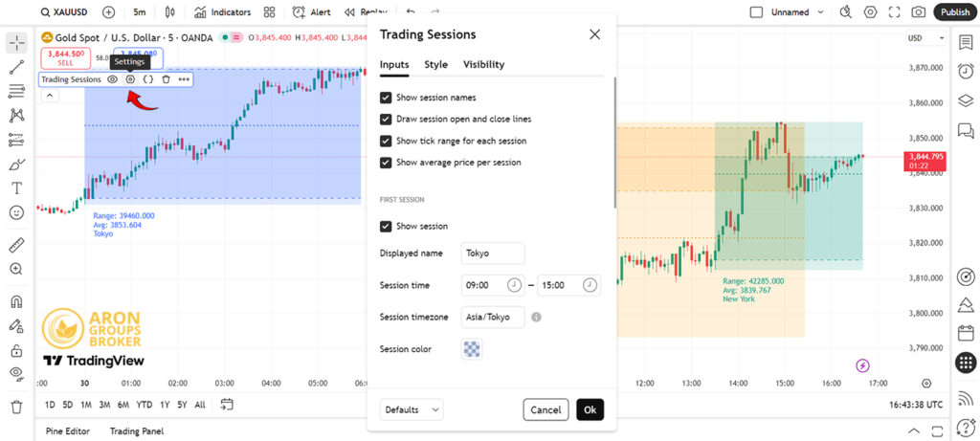Open Trading Sessions indicator settings gear
The image size is (980, 441).
coord(130,79)
